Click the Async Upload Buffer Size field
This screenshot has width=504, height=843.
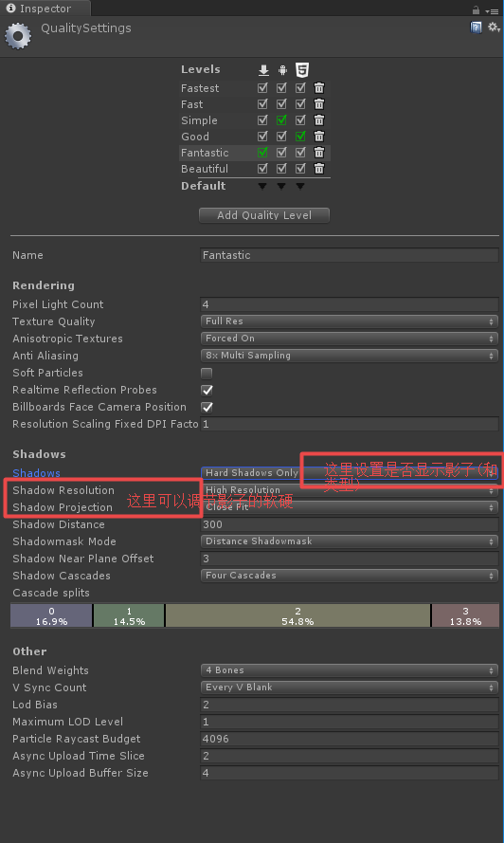pos(350,774)
